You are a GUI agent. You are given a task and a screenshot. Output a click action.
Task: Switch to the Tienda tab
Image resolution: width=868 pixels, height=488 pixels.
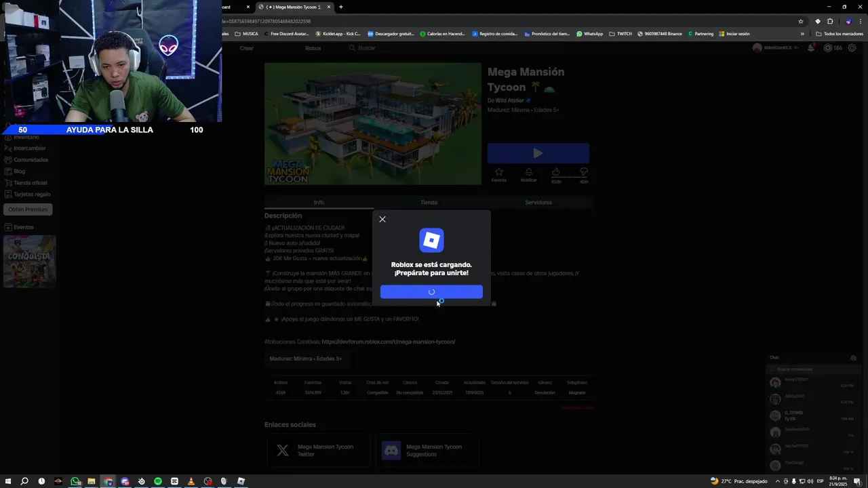coord(429,202)
